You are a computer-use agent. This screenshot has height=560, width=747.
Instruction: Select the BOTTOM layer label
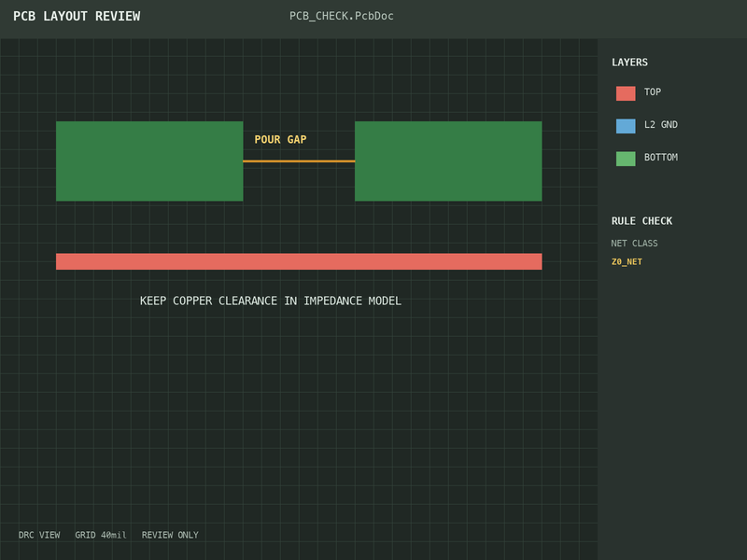[x=661, y=157]
